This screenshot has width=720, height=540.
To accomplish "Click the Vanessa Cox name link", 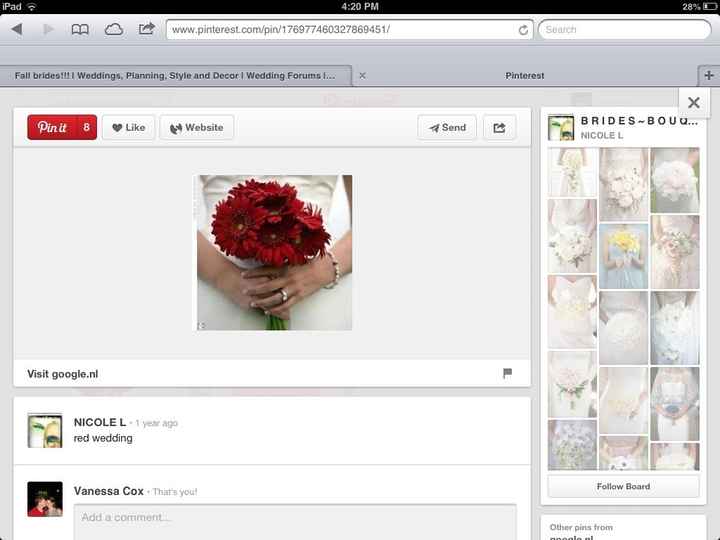I will pyautogui.click(x=109, y=491).
